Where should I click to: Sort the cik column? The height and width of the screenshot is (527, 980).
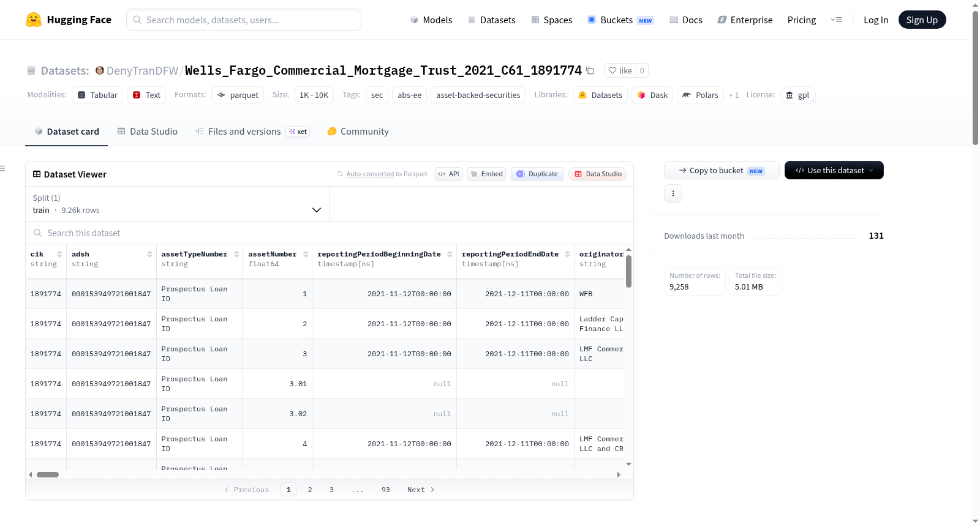pos(59,254)
